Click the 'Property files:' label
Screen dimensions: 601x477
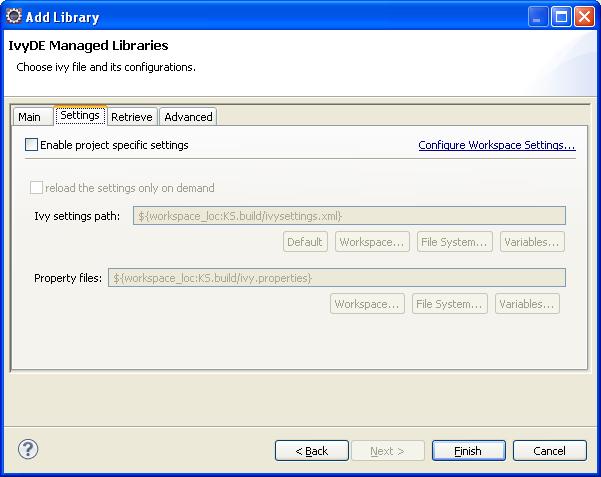(x=68, y=278)
